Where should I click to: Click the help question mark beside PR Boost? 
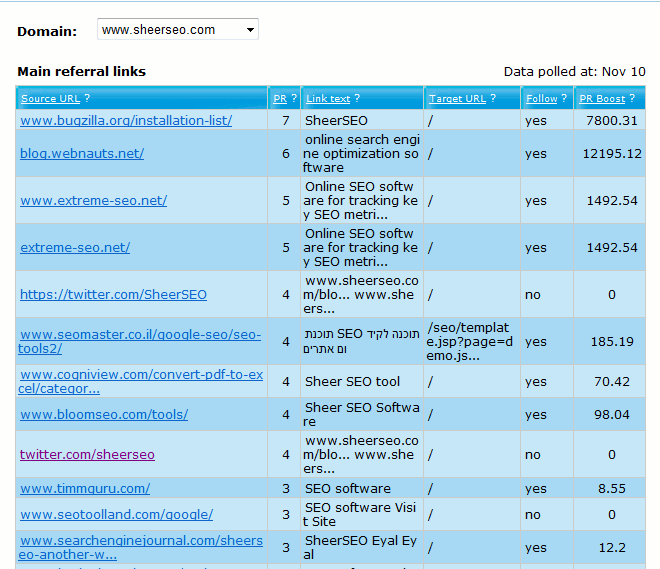coord(632,98)
